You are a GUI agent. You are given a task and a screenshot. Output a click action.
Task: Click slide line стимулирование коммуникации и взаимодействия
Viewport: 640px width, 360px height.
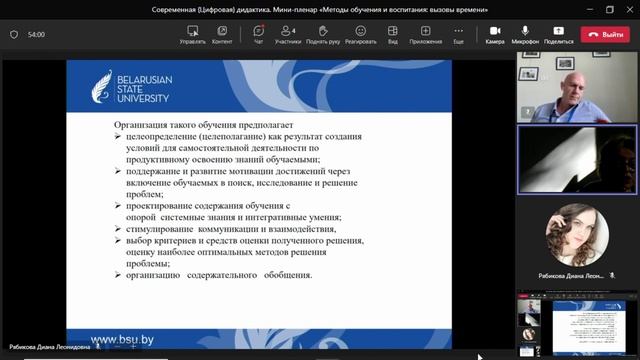[231, 229]
